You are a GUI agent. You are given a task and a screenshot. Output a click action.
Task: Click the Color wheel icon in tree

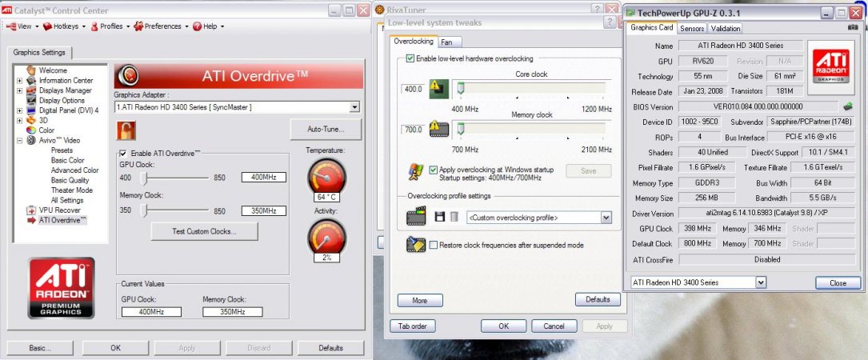click(31, 130)
